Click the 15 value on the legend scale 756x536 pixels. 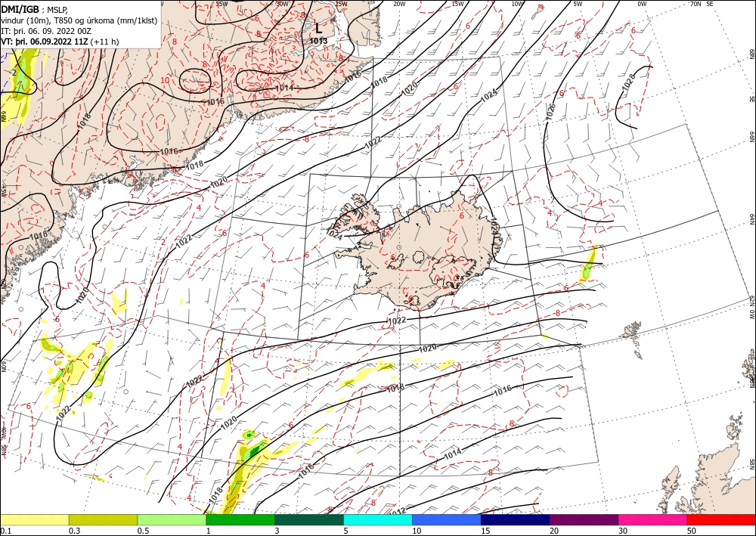point(485,530)
